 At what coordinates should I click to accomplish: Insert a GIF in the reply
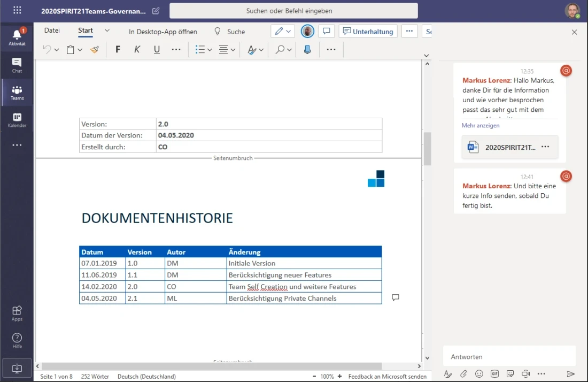click(494, 373)
